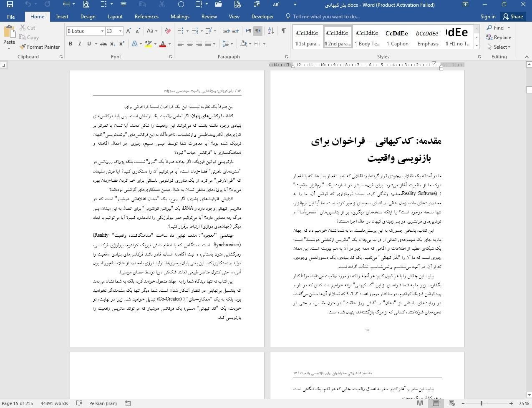Screen dimensions: 532x408
Task: Toggle Italic formatting
Action: 80,44
